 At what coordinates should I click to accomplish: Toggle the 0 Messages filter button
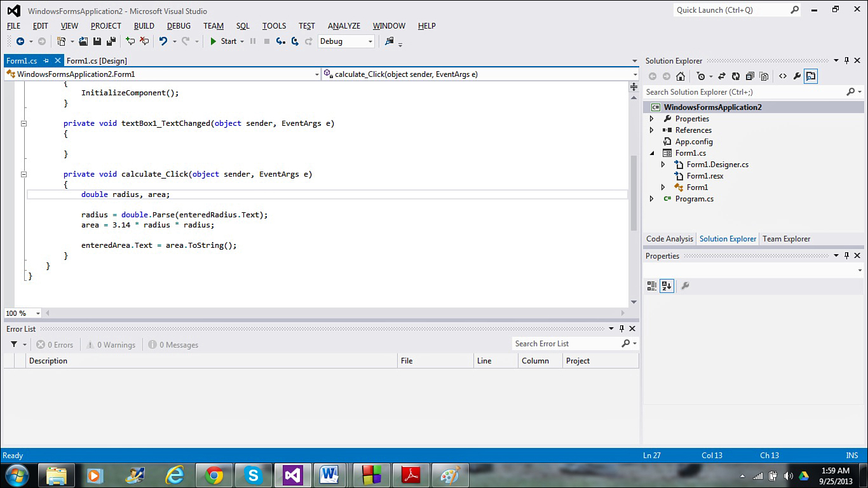tap(173, 345)
